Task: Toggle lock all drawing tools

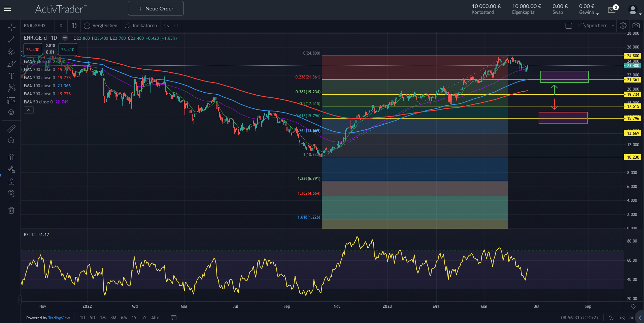Action: (x=11, y=182)
